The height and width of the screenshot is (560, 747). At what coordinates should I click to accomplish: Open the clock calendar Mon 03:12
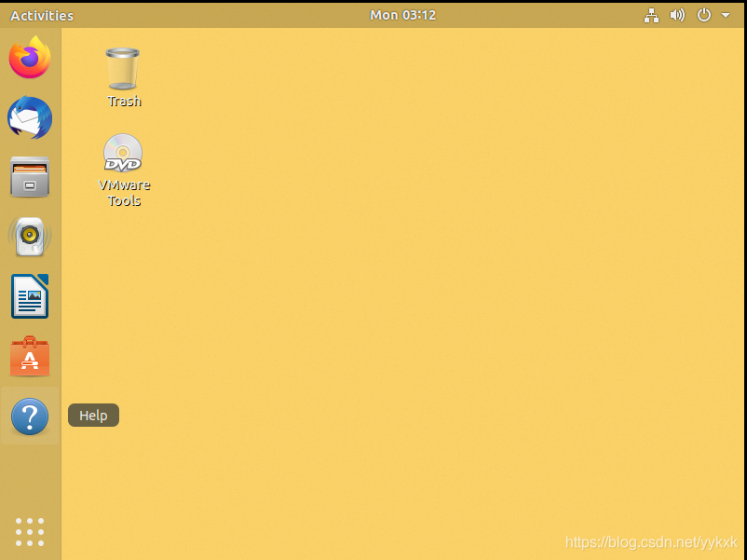point(402,15)
